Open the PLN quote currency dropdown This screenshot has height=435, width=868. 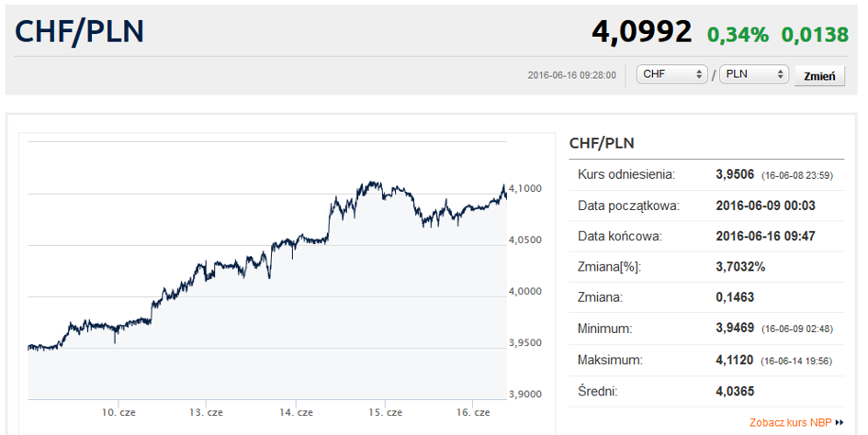(x=753, y=74)
